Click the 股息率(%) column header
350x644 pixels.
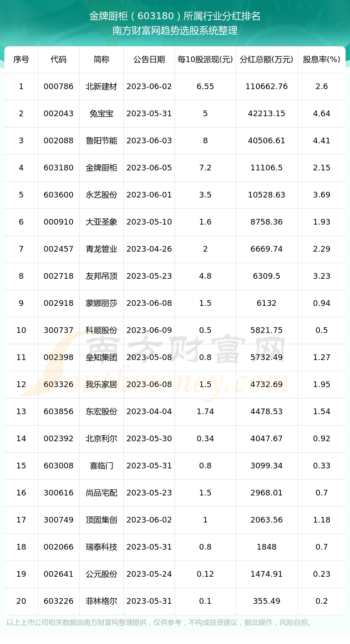(x=322, y=59)
